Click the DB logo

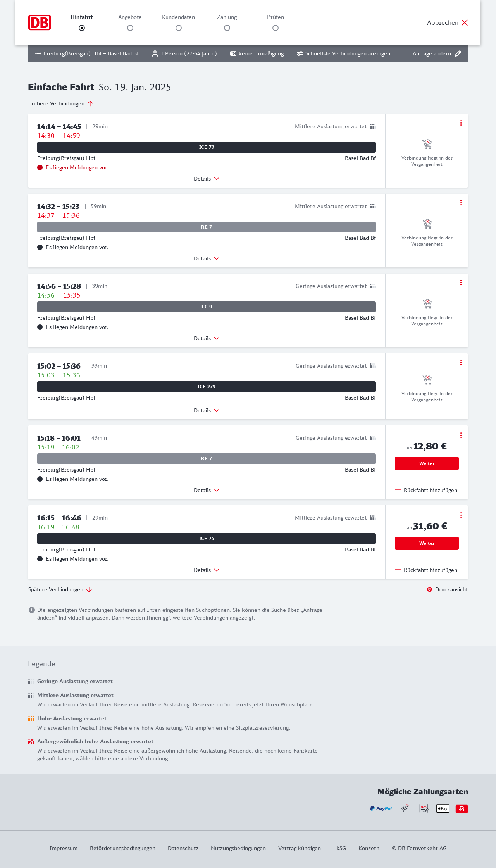click(40, 22)
